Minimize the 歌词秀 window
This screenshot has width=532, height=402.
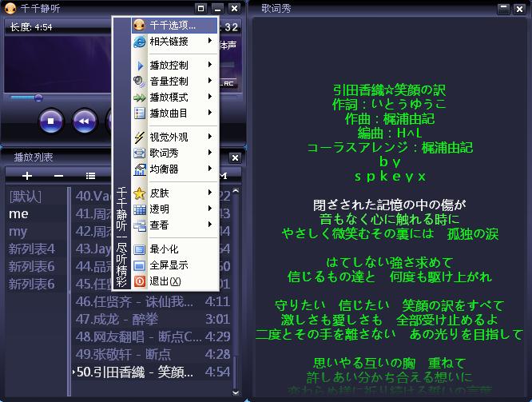click(x=503, y=9)
